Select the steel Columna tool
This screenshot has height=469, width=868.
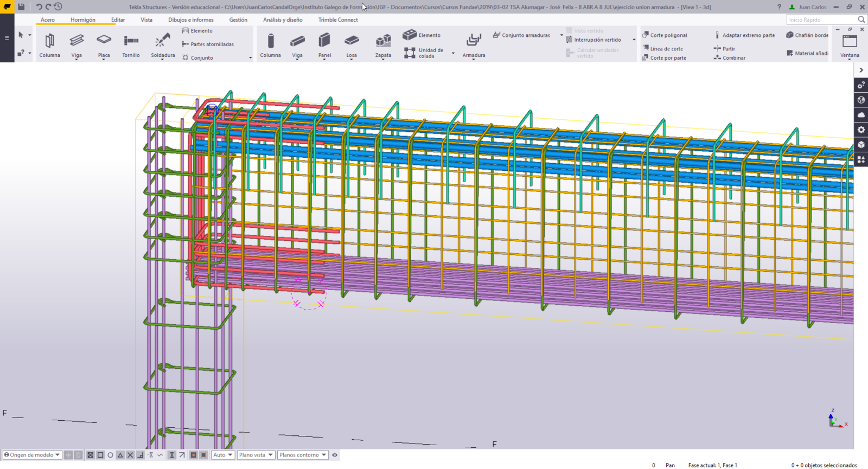(49, 42)
